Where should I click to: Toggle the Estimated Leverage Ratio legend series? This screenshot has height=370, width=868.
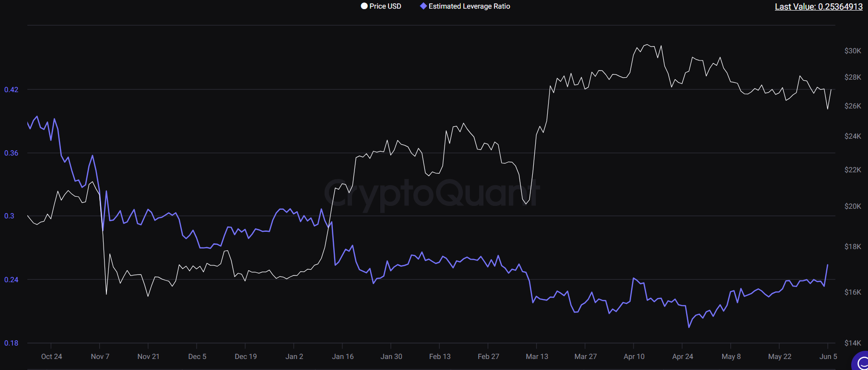pos(465,6)
